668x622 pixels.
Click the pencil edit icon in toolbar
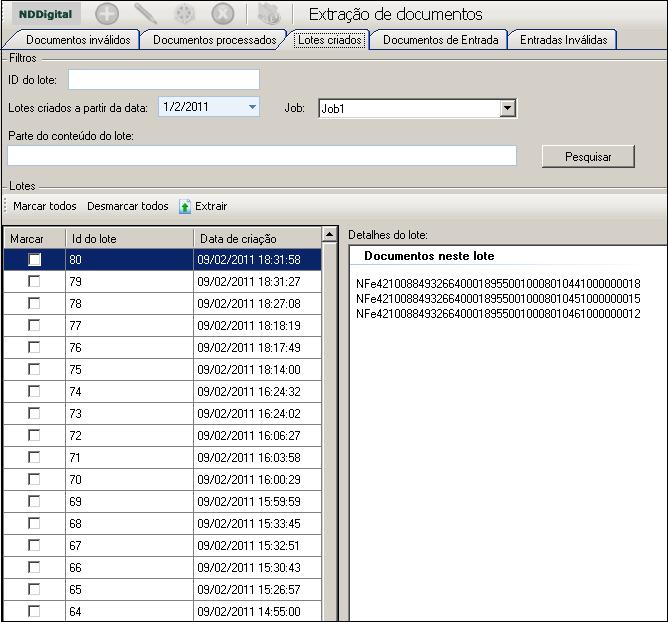click(146, 14)
